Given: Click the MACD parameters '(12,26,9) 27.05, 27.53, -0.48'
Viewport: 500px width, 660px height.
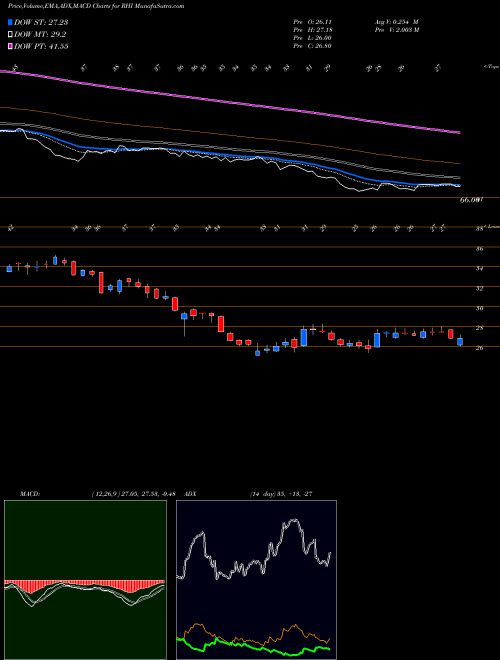Looking at the screenshot, I should pos(132,493).
